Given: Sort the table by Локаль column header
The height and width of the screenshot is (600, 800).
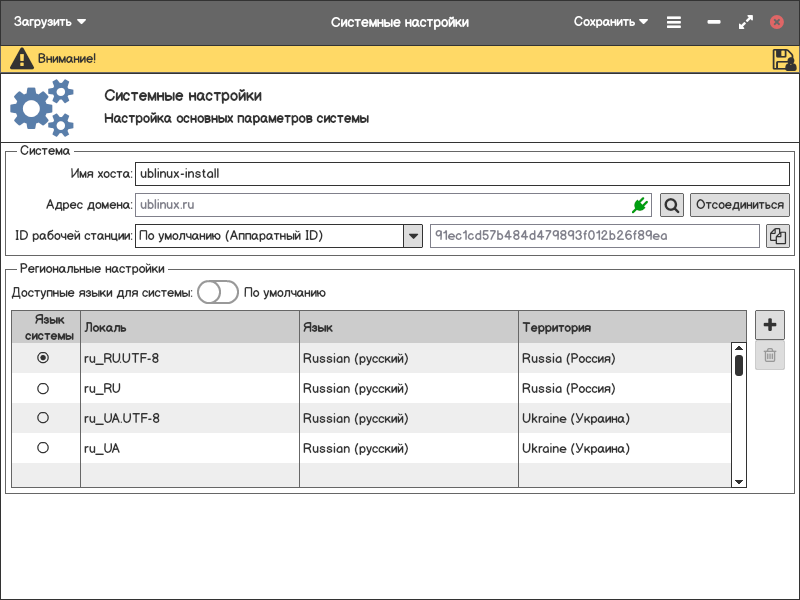Looking at the screenshot, I should (190, 327).
